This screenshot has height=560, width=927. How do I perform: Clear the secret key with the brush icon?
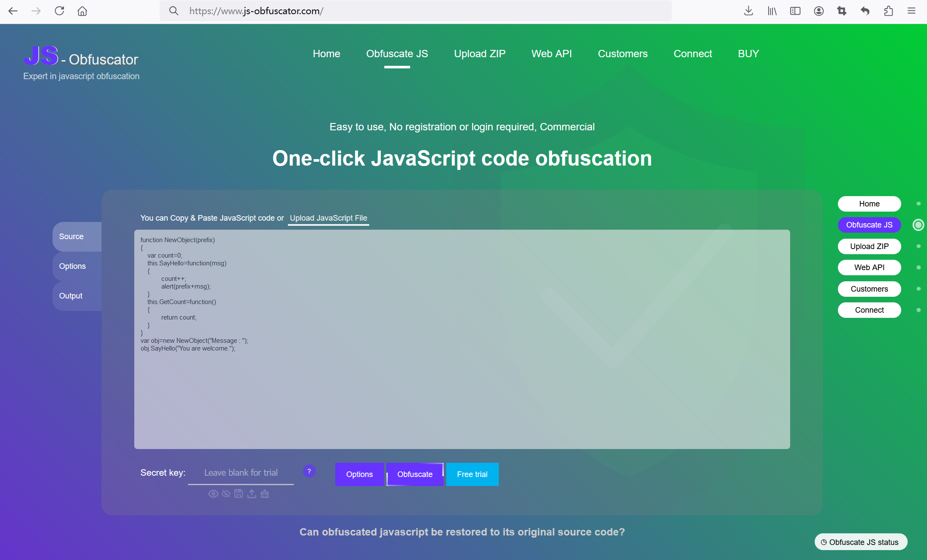point(265,494)
